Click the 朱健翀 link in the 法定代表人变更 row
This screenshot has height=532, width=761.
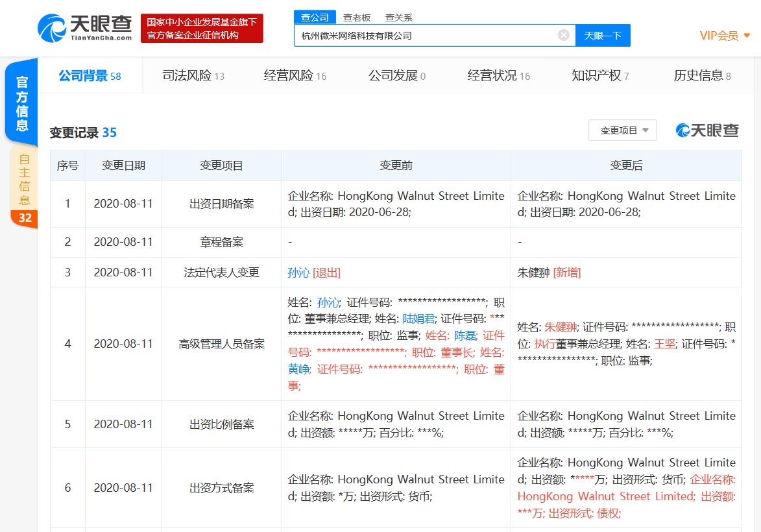coord(533,272)
